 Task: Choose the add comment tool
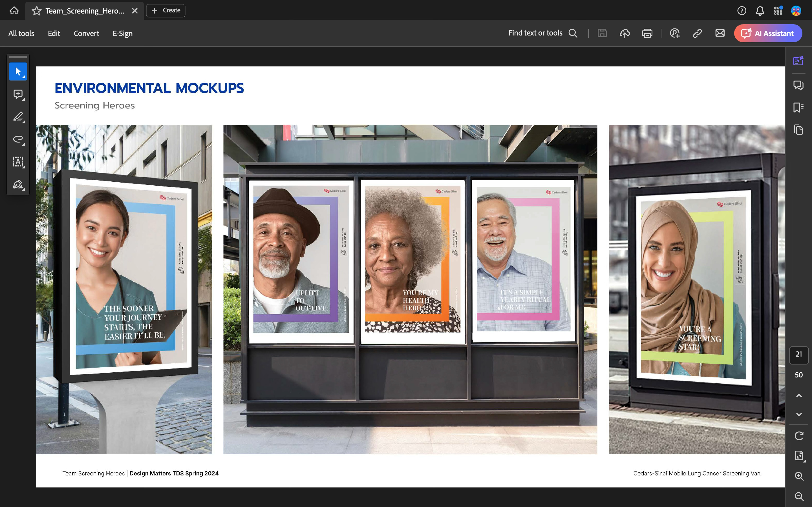[18, 94]
